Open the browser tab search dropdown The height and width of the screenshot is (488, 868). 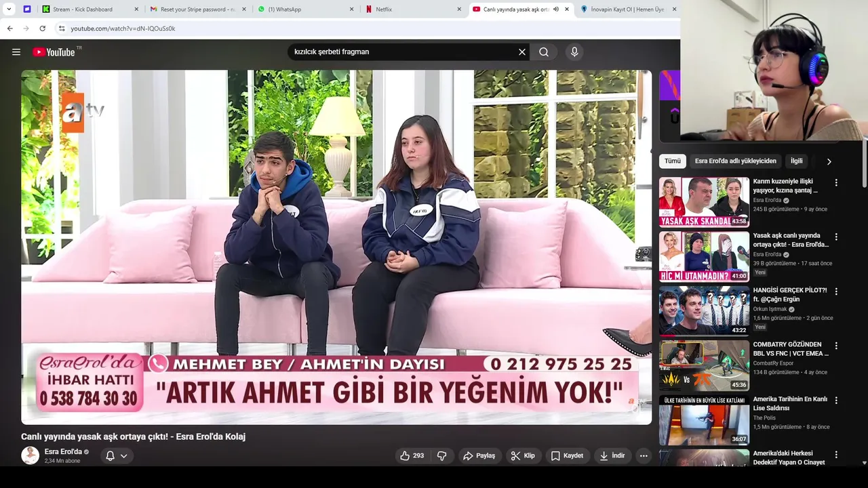[9, 9]
